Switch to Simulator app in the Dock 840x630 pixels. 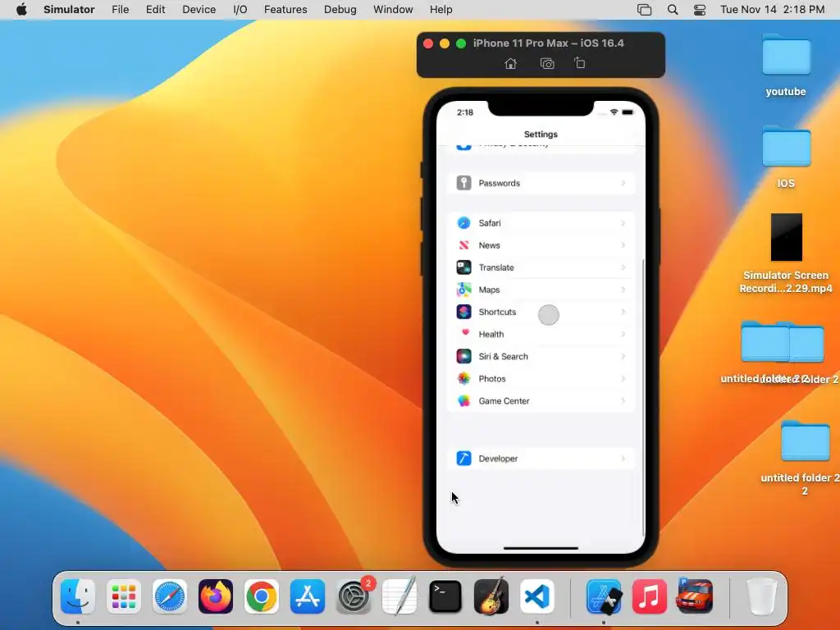[604, 596]
